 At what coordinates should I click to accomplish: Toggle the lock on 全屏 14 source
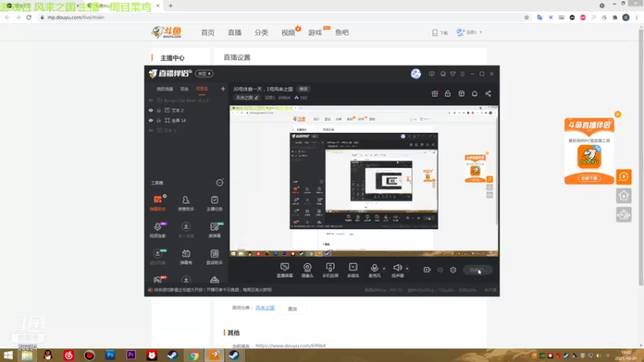pos(159,120)
